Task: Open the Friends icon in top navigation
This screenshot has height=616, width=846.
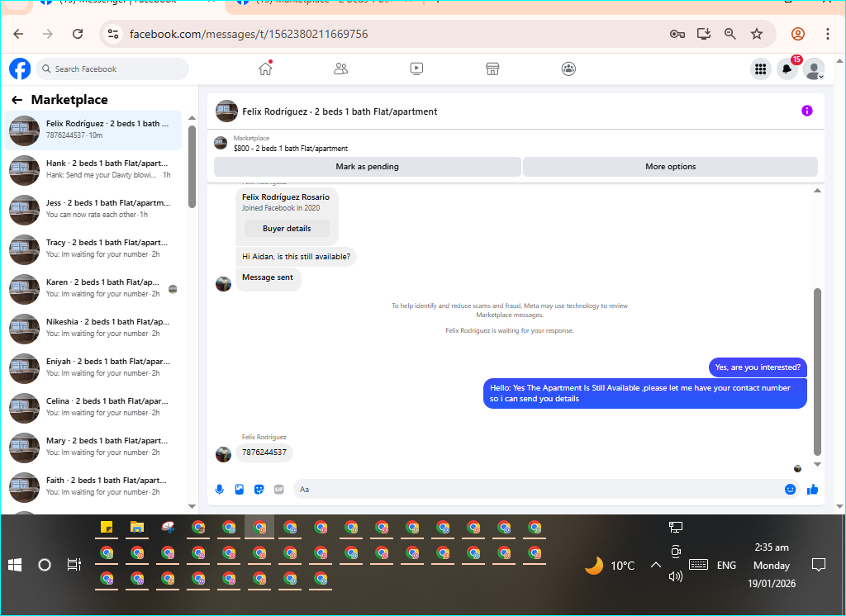Action: tap(341, 69)
